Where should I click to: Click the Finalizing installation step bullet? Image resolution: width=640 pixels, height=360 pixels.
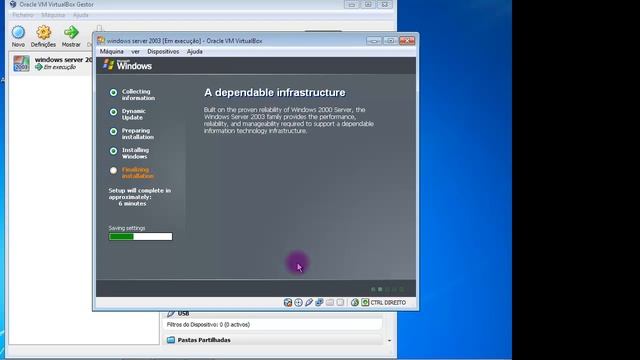[113, 171]
